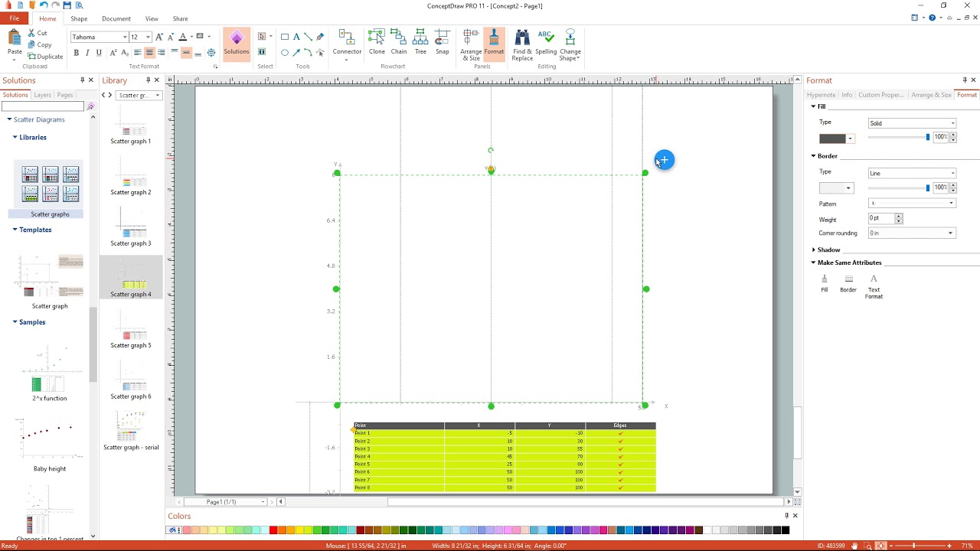Viewport: 980px width, 551px height.
Task: Open Find & Replace
Action: (x=522, y=44)
